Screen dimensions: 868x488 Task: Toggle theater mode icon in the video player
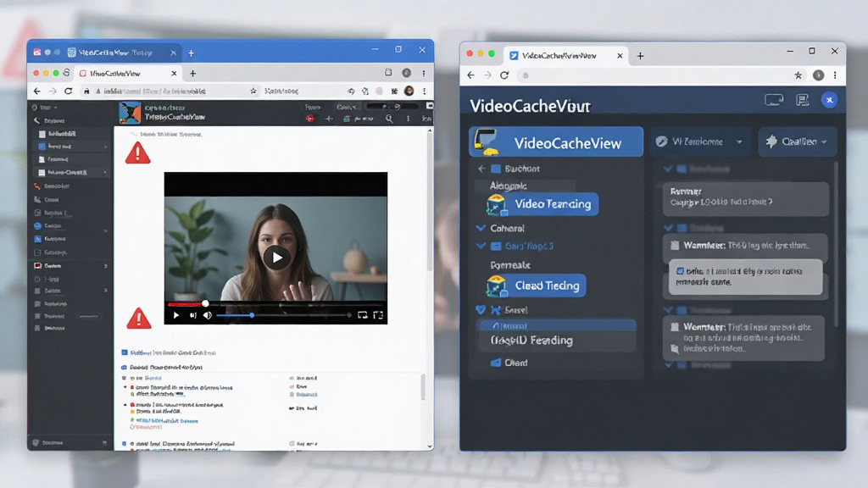[x=363, y=315]
